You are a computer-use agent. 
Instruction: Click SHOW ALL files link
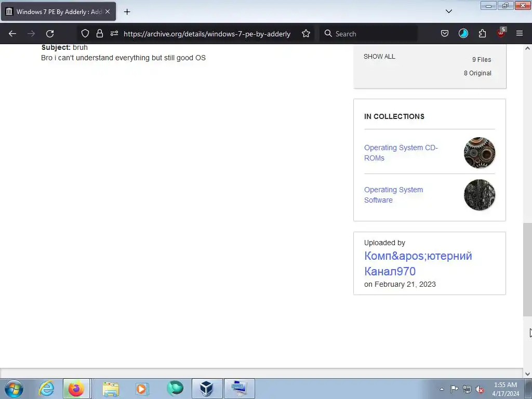[379, 57]
